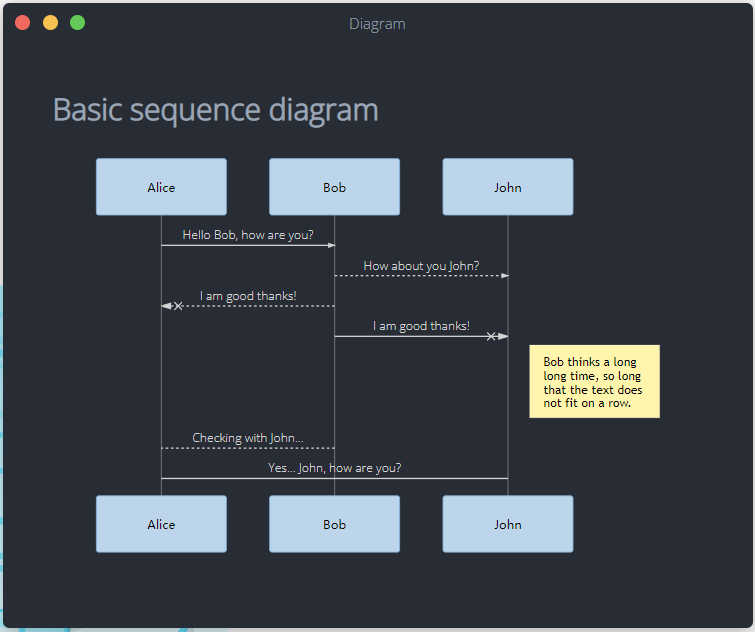Click the top John participant box
Image resolution: width=755 pixels, height=632 pixels.
[x=508, y=187]
